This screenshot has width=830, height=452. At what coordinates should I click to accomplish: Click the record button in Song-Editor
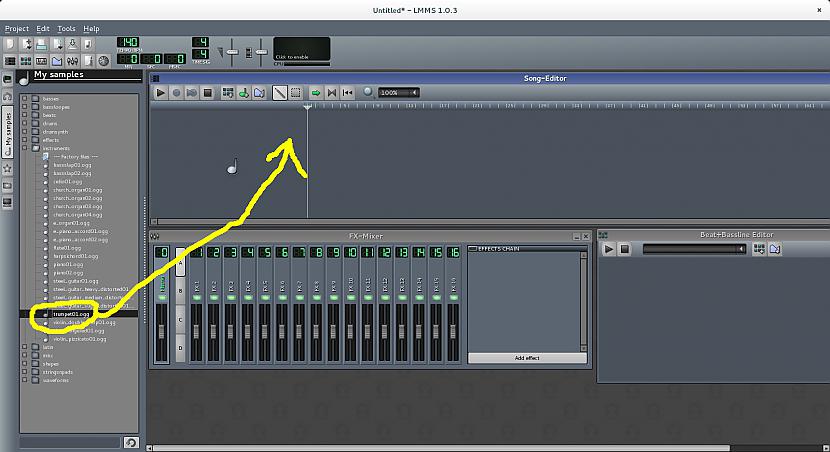(176, 93)
